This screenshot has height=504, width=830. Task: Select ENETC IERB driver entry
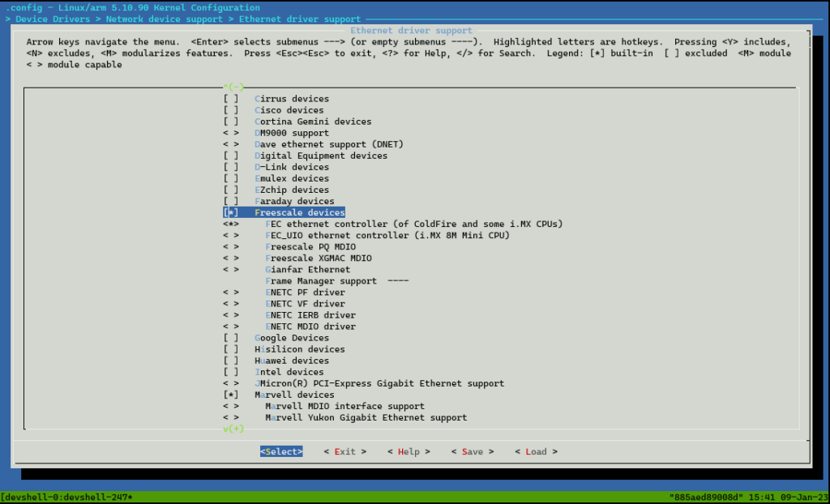click(x=289, y=315)
